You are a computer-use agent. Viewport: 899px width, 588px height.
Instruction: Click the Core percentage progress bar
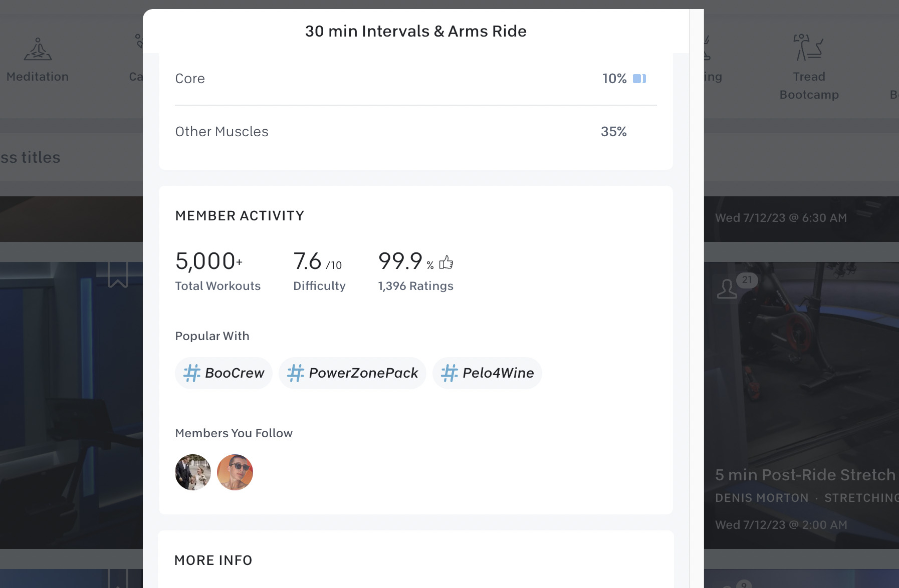(x=639, y=79)
